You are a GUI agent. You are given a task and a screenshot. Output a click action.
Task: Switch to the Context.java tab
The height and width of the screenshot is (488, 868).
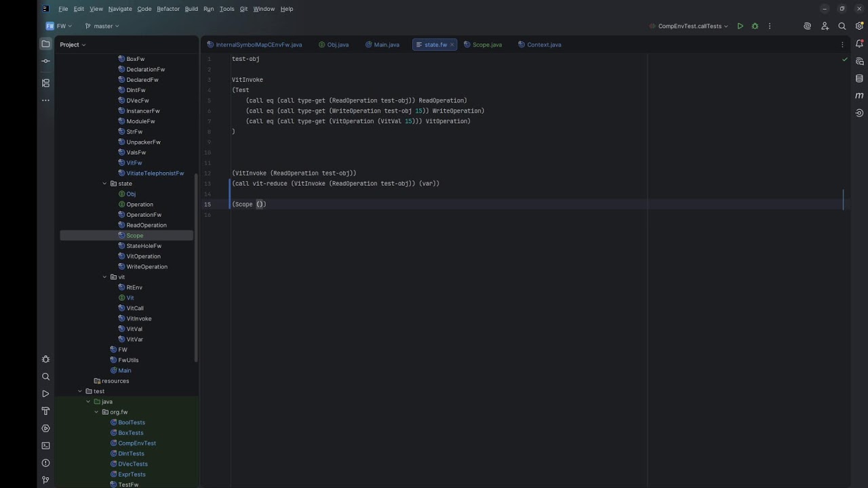[540, 45]
